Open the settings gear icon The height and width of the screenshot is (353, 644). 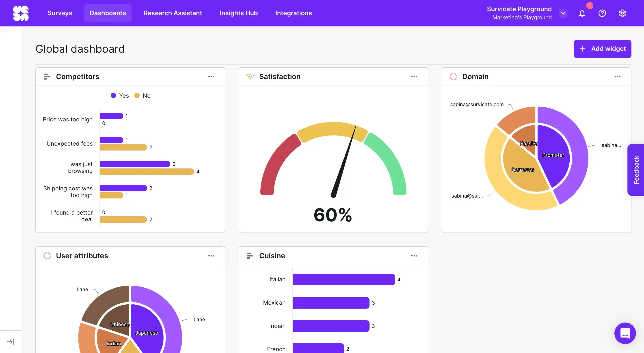coord(622,13)
